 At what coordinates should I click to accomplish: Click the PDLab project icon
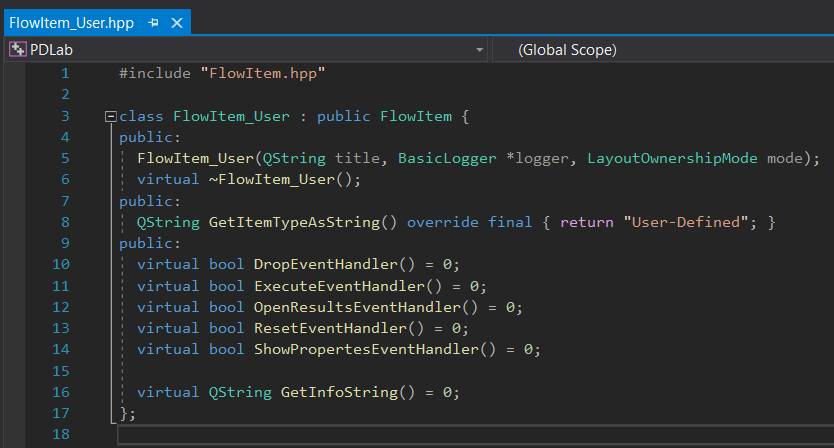[x=17, y=49]
